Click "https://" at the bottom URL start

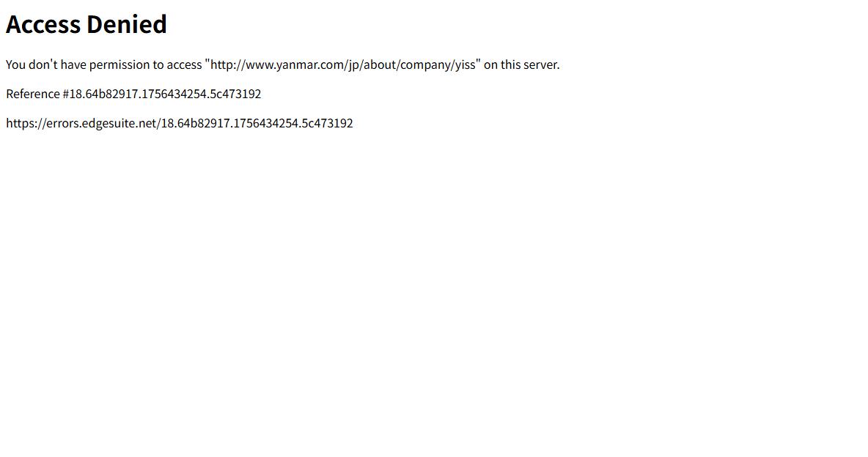(26, 123)
